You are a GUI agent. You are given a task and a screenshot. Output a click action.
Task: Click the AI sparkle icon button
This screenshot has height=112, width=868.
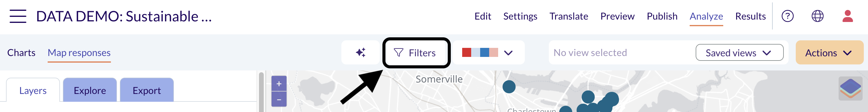click(x=361, y=52)
